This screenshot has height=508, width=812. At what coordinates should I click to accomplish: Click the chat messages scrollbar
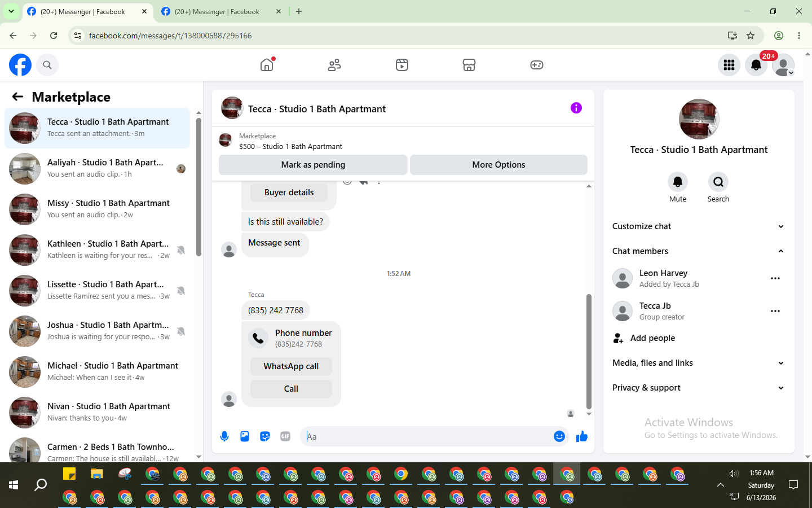tap(589, 351)
